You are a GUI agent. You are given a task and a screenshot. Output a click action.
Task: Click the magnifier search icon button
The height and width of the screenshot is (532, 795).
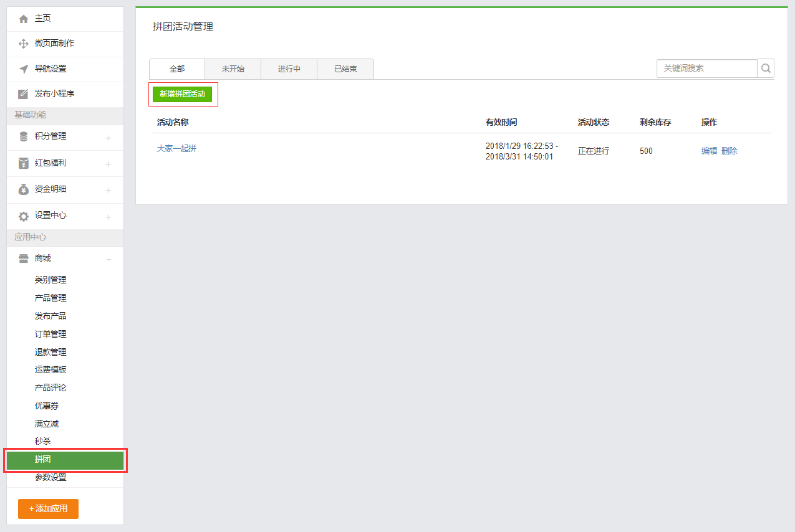tap(766, 69)
